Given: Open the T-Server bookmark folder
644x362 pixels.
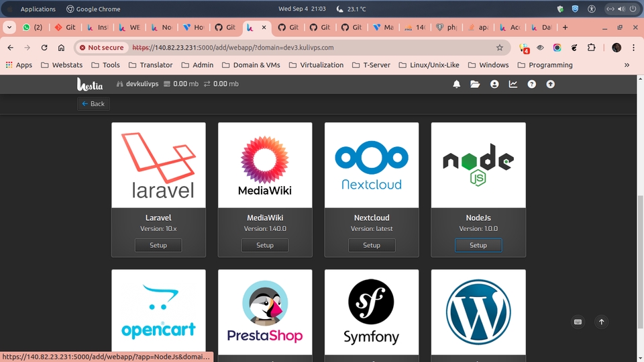Looking at the screenshot, I should click(x=371, y=65).
